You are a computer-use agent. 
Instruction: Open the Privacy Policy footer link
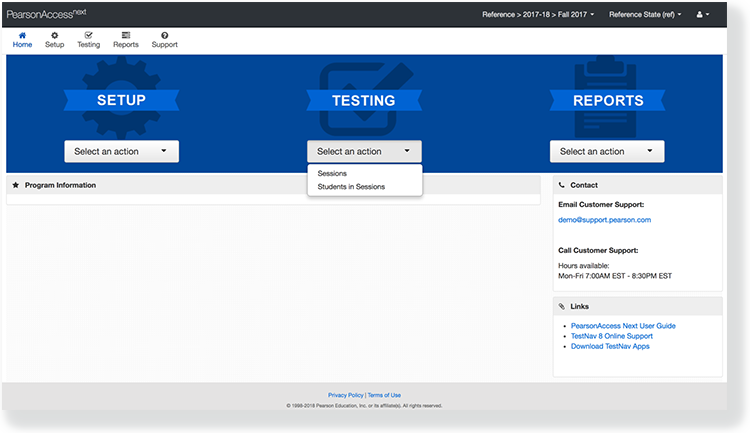point(345,395)
